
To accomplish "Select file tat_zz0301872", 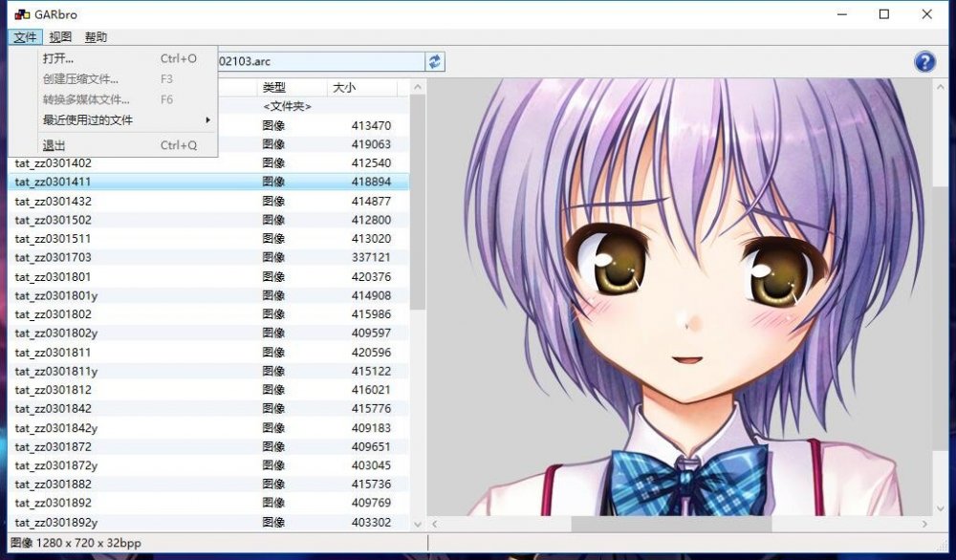I will point(208,446).
